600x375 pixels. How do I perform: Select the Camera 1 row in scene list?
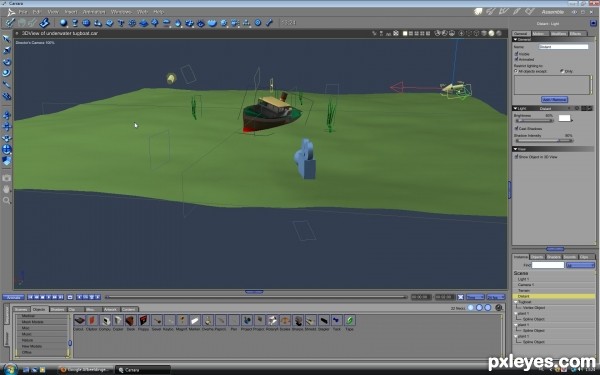tap(554, 285)
